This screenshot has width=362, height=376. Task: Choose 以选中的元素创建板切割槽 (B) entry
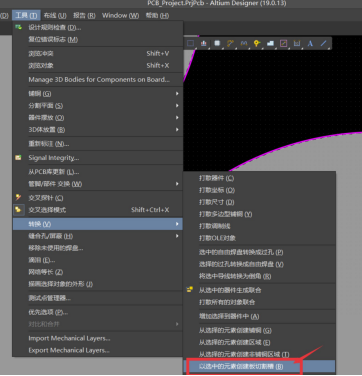point(259,366)
